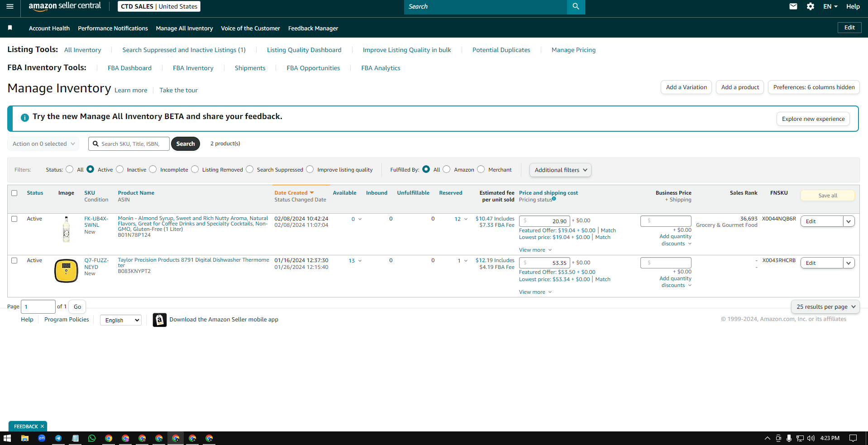Screen dimensions: 868x445
Task: Open the 25 results per page dropdown
Action: point(825,307)
